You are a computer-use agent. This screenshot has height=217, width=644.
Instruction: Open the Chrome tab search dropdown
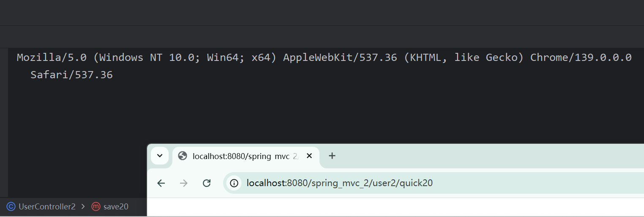tap(160, 156)
